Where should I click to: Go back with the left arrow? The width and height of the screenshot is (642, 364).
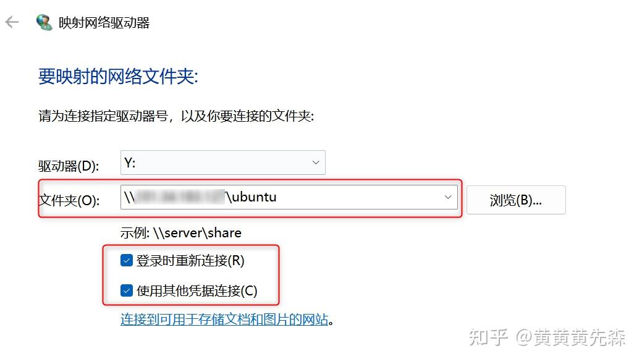pyautogui.click(x=12, y=22)
